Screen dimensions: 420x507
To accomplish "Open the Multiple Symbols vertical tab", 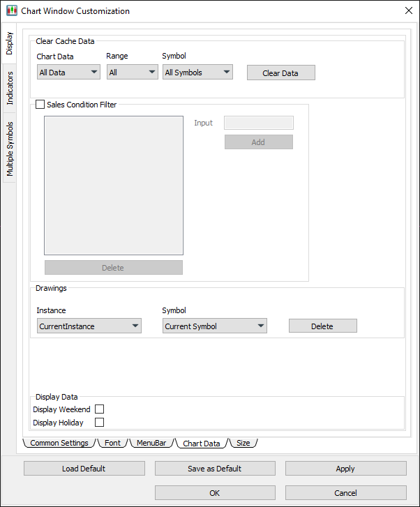I will [10, 149].
